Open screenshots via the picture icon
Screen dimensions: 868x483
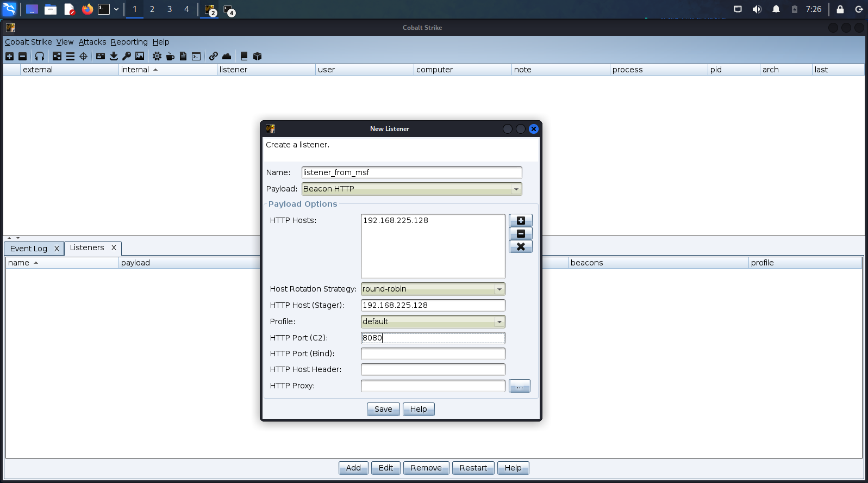(x=140, y=56)
